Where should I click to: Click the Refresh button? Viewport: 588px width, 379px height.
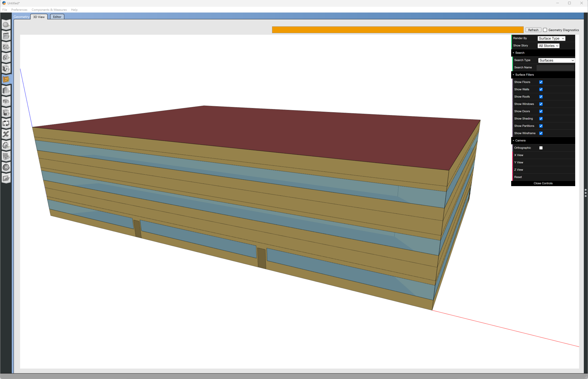(533, 30)
